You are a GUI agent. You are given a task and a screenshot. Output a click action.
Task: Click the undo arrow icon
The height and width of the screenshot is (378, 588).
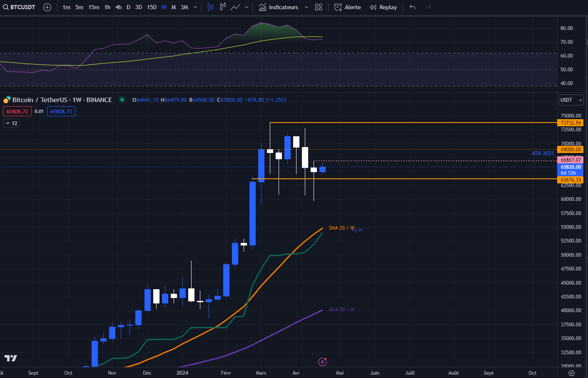pos(412,7)
